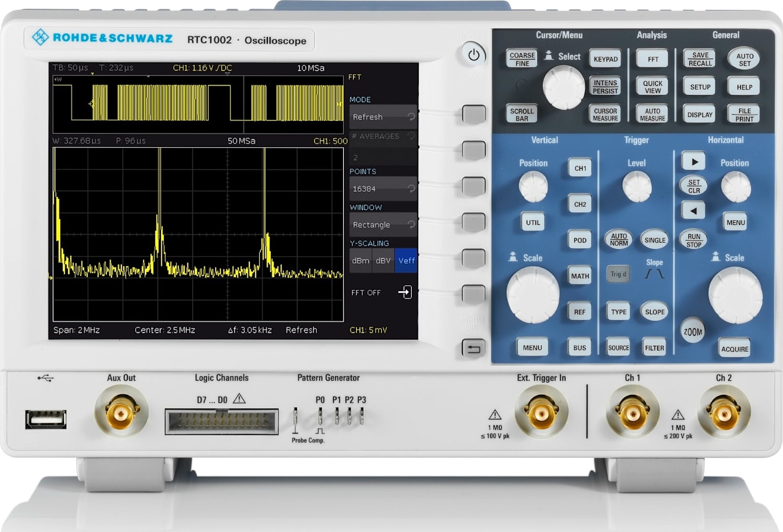Toggle INTENS/PERSIST button

[x=605, y=87]
